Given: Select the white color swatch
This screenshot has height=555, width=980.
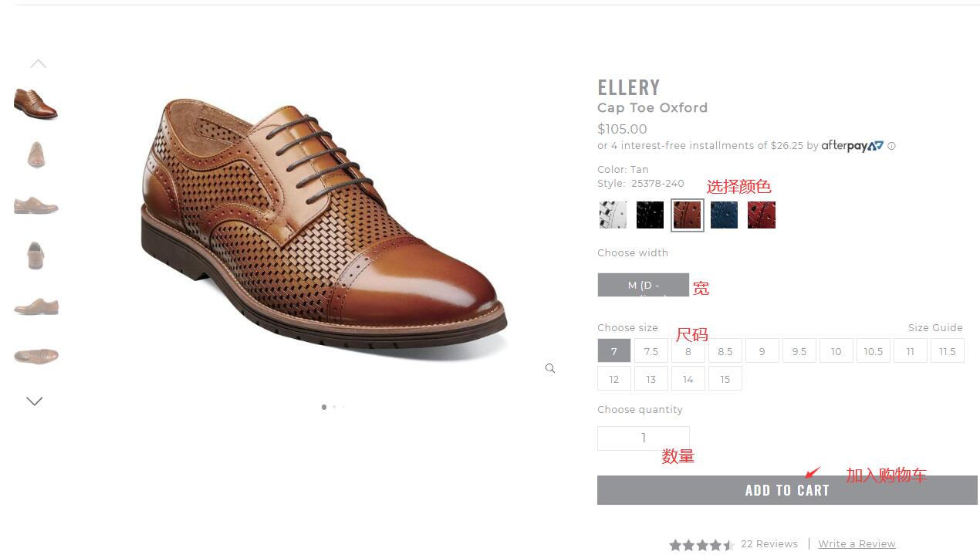Looking at the screenshot, I should click(613, 215).
